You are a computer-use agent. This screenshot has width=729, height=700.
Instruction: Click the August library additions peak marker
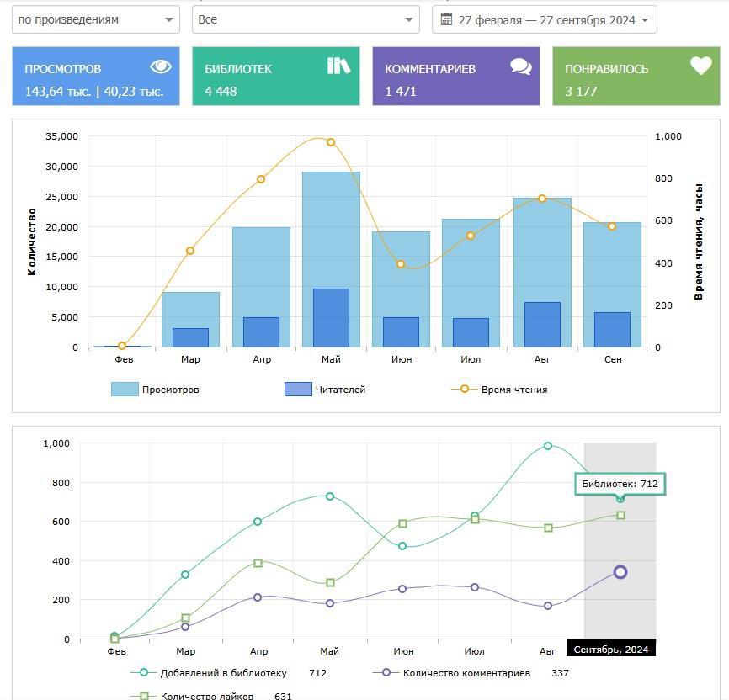(x=548, y=446)
